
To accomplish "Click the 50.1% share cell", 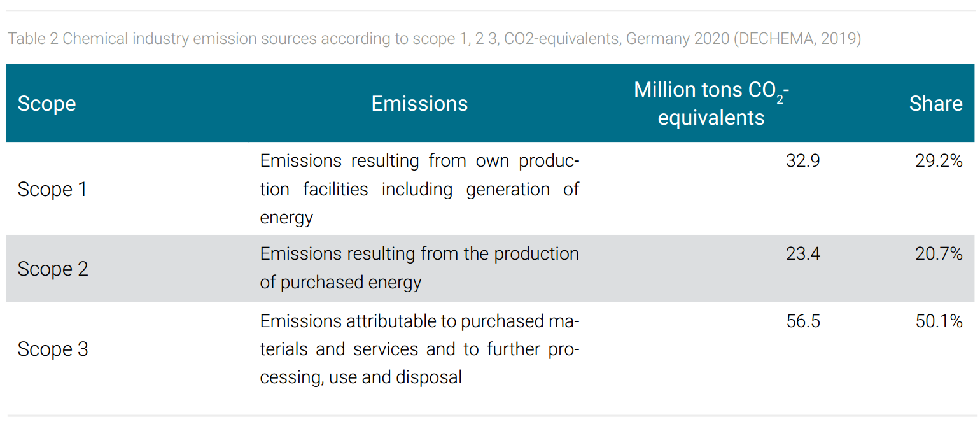I will tap(939, 321).
